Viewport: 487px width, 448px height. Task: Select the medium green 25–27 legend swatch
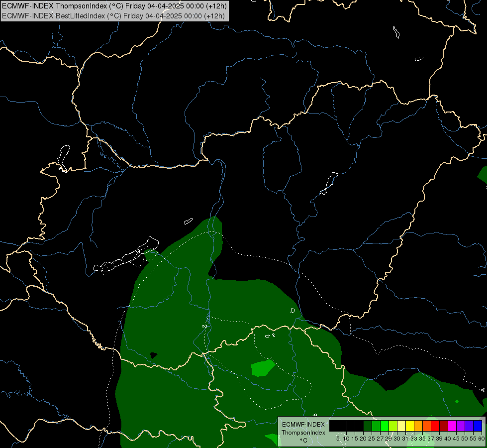(x=376, y=426)
